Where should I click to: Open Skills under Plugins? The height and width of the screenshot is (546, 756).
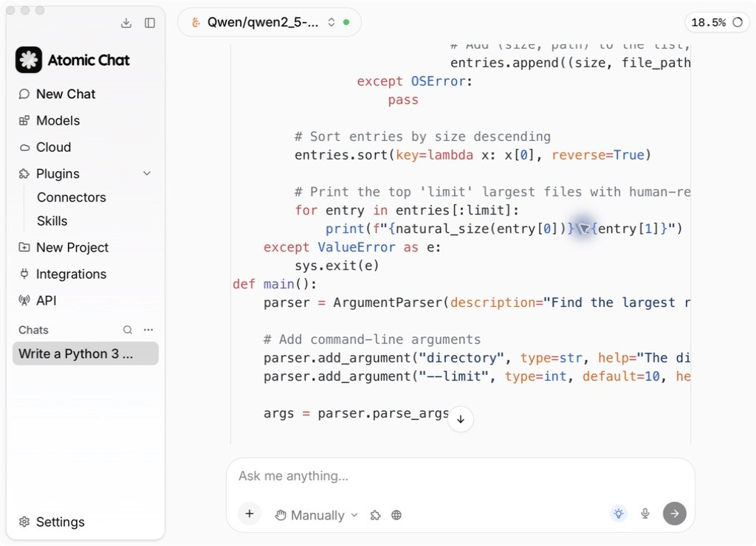click(x=52, y=221)
